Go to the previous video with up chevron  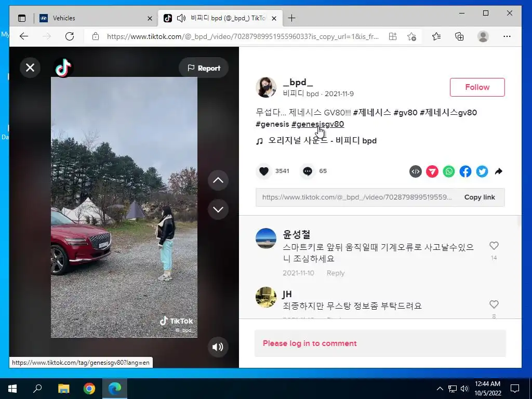[x=218, y=180]
